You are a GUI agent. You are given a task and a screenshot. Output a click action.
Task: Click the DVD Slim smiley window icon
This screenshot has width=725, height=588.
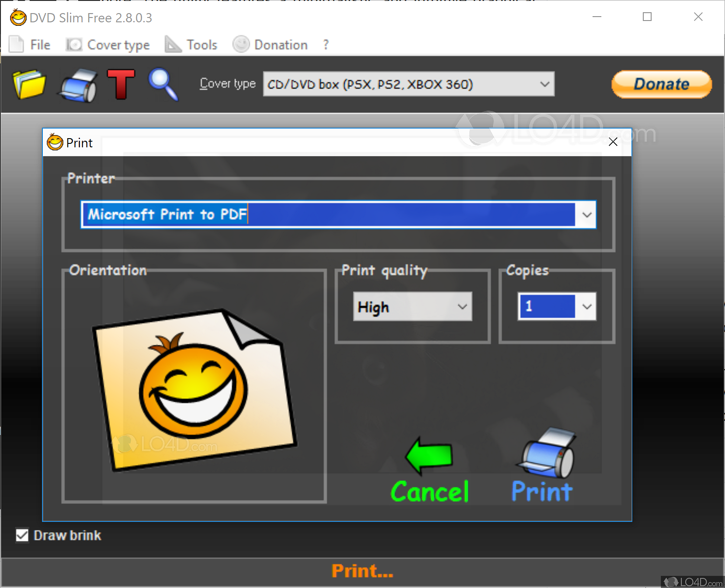pos(18,17)
